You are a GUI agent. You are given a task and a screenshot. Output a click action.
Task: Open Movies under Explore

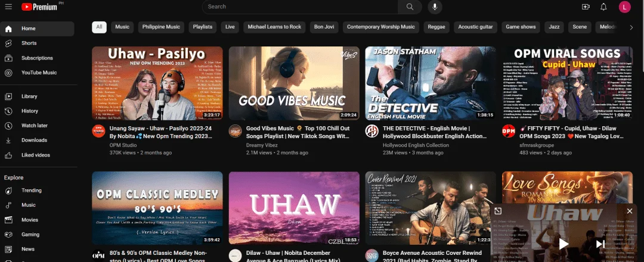tap(37, 220)
